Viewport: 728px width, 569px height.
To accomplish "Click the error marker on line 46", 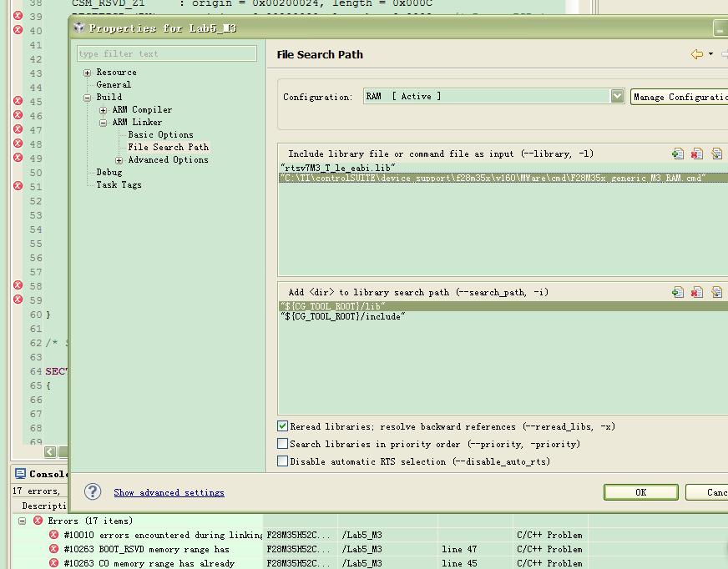I will point(18,115).
